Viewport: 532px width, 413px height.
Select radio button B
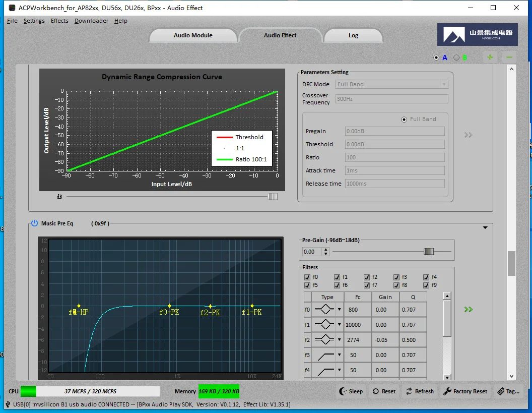coord(456,57)
